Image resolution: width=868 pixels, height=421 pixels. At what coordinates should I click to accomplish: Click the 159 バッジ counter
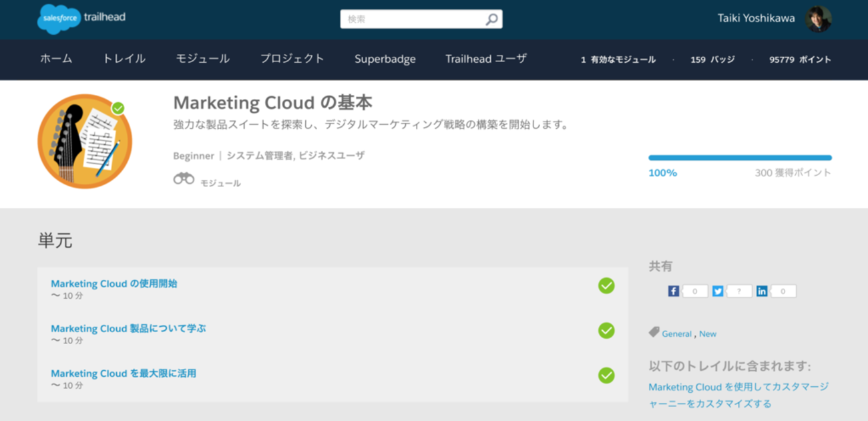coord(712,59)
